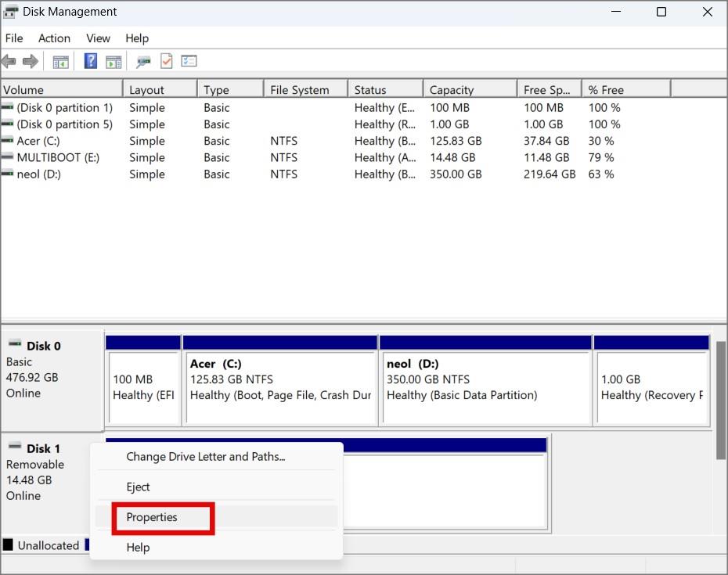Select the 'neol (D:)' volume list row

click(336, 174)
